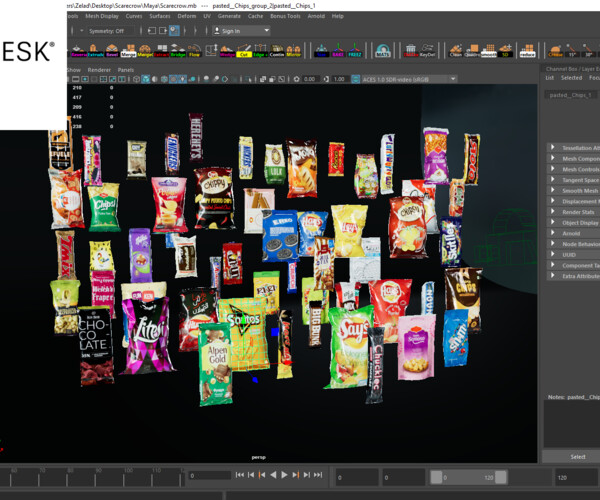Screen dimensions: 600x500
Task: Activate the Bridge shelf tool
Action: tap(178, 50)
